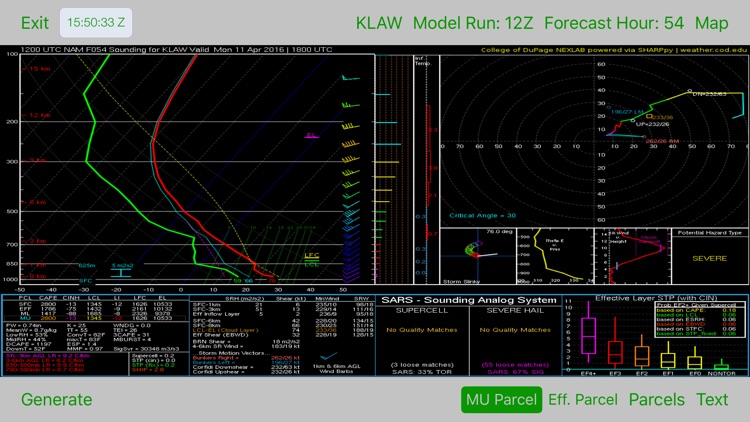Image resolution: width=750 pixels, height=422 pixels.
Task: Open the KLAW station selector
Action: click(379, 23)
